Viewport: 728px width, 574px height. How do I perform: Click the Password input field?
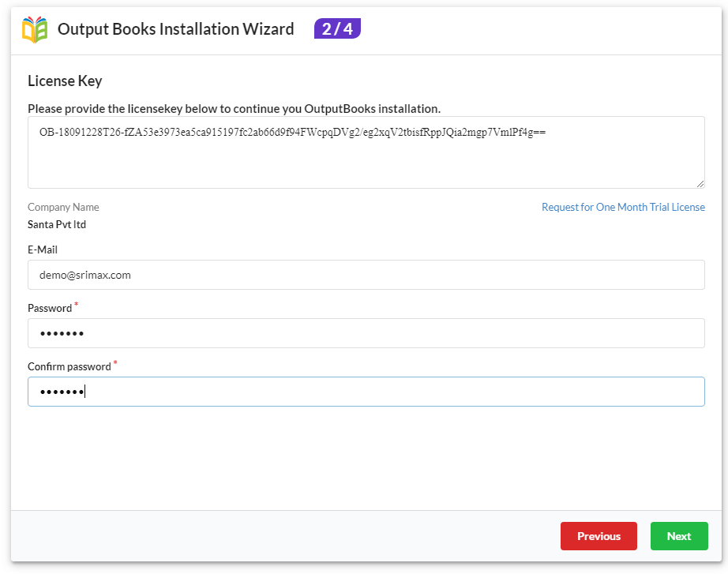point(366,333)
